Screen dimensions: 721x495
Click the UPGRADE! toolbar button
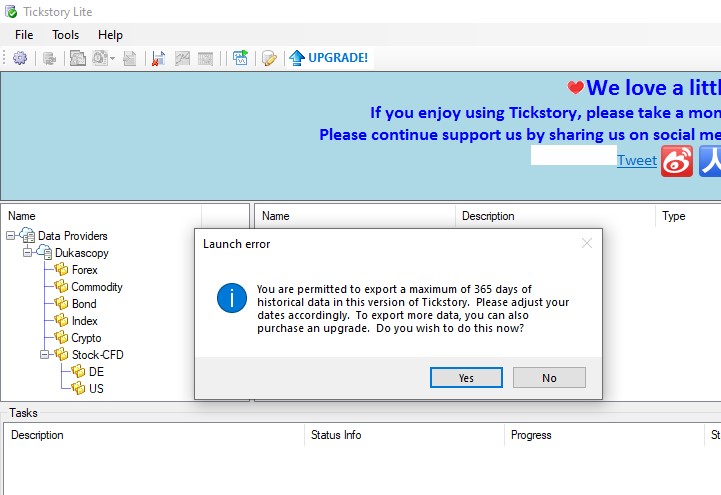329,57
